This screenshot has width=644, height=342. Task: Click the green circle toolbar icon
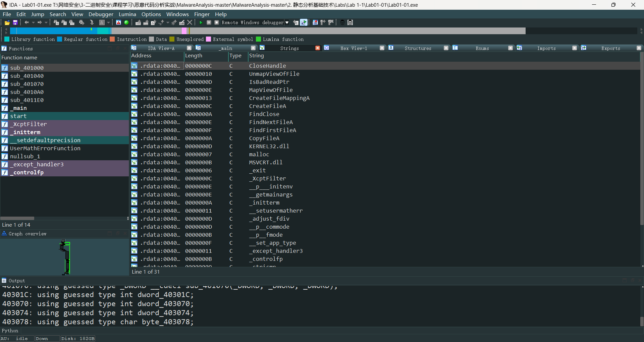click(126, 22)
